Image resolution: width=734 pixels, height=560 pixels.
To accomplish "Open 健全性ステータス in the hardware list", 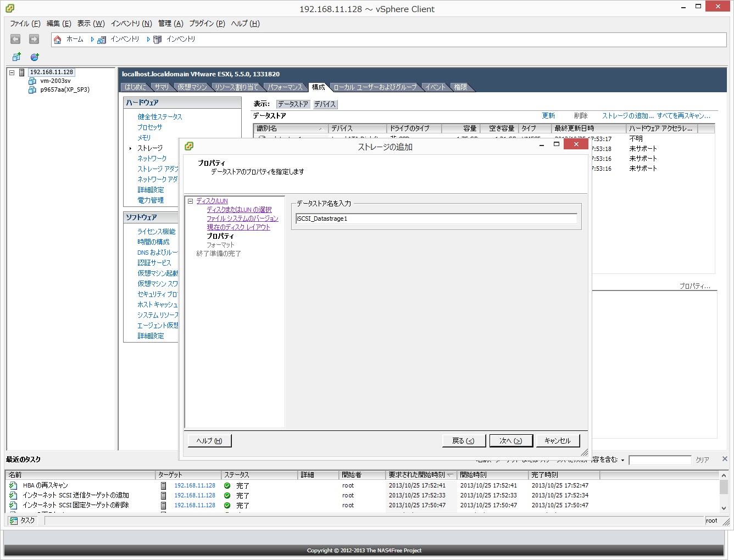I will point(160,117).
